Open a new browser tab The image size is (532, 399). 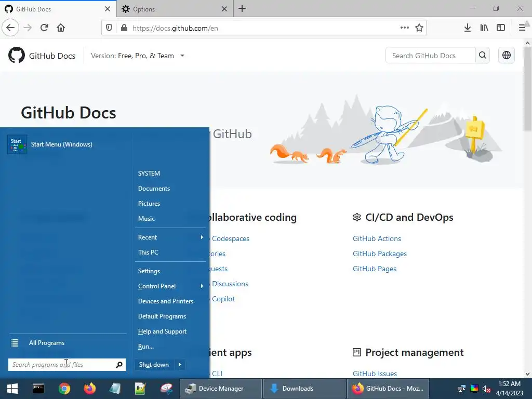242,8
